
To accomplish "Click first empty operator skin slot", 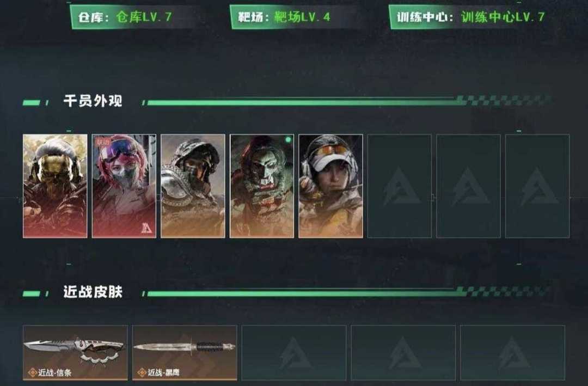I will [x=400, y=186].
